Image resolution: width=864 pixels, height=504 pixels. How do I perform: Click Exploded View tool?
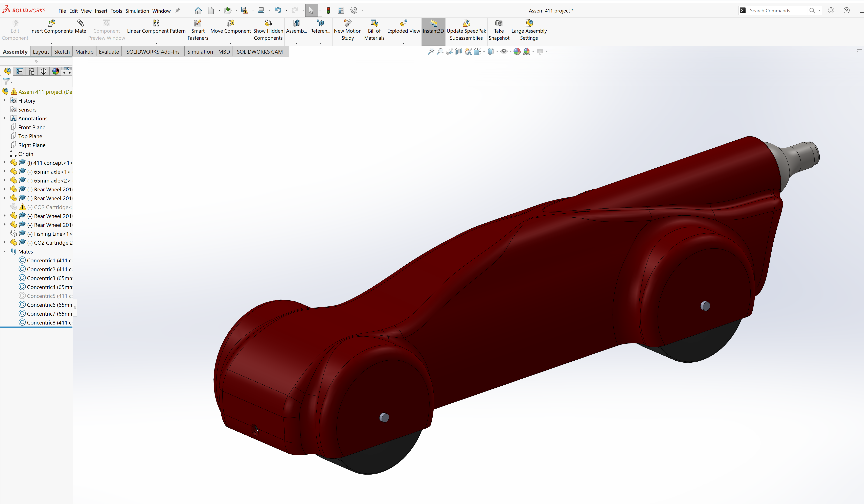point(404,27)
